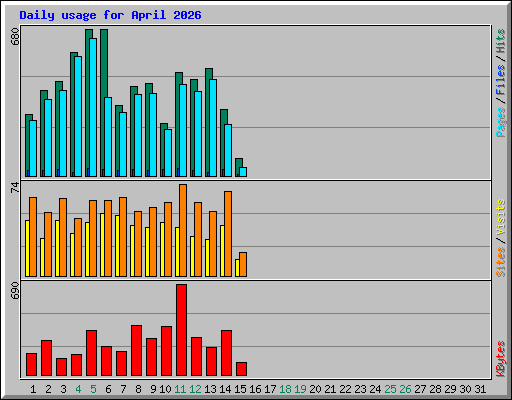Click the red KBytes bar for day 8
This screenshot has width=512, height=400.
point(136,351)
